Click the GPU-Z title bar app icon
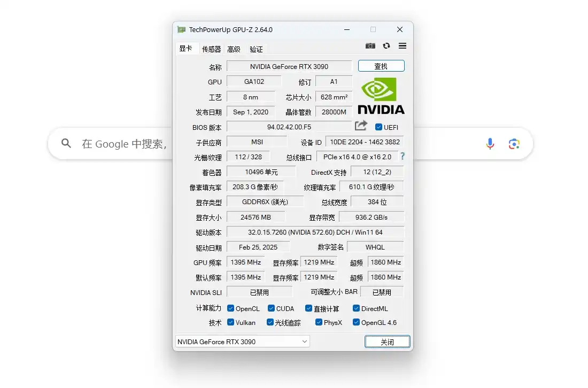This screenshot has width=588, height=388. (x=182, y=29)
